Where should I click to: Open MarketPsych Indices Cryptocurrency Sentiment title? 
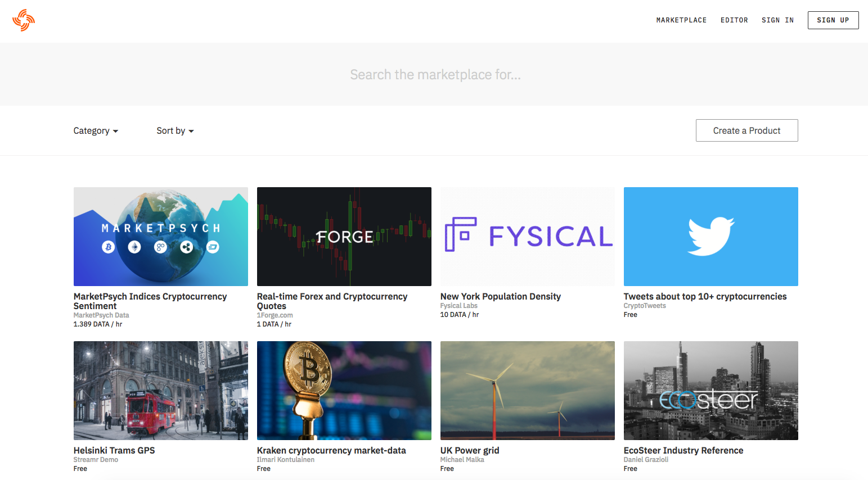tap(150, 301)
